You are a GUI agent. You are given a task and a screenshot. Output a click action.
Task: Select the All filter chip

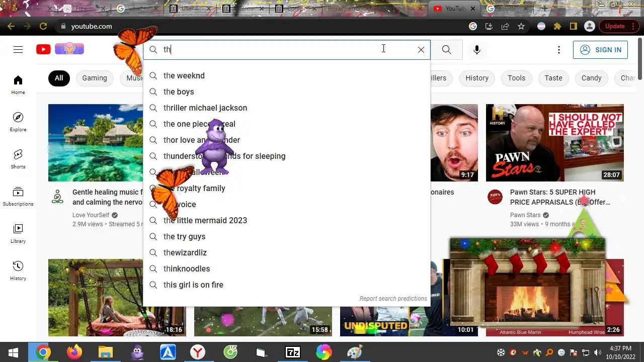click(59, 78)
